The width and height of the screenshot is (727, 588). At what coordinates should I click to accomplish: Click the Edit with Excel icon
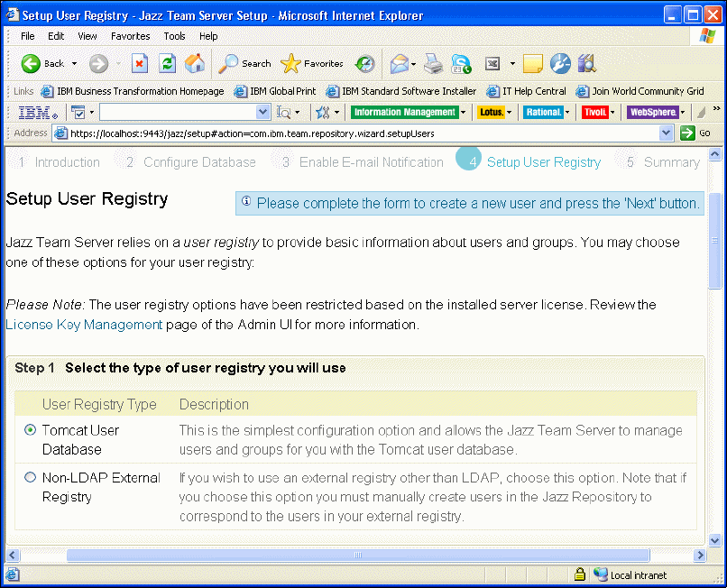(x=492, y=63)
